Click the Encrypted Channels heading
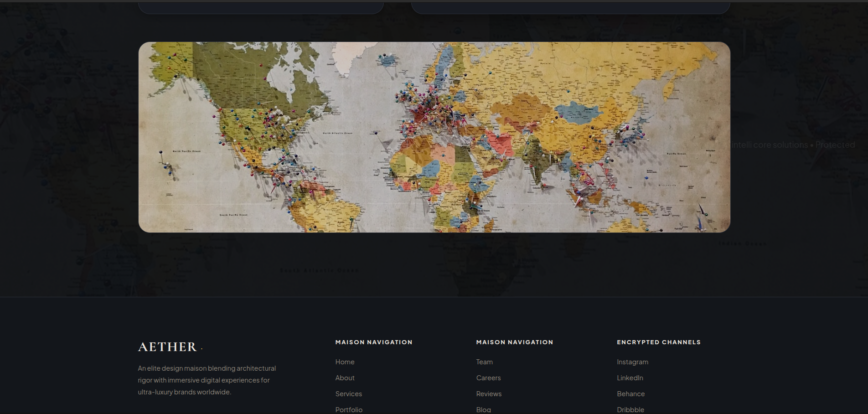 click(x=659, y=342)
